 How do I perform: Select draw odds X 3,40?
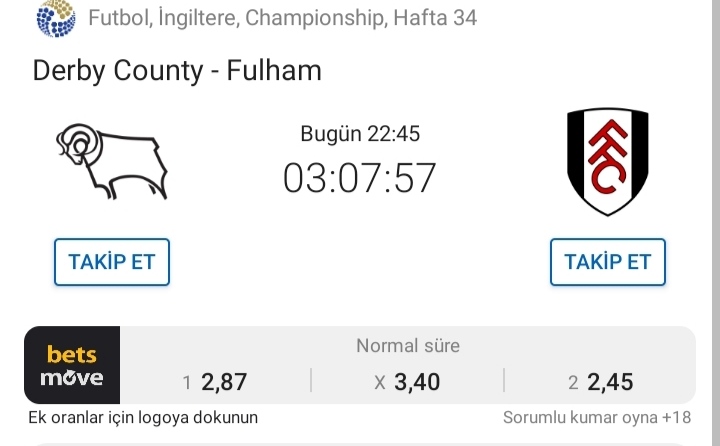point(408,382)
